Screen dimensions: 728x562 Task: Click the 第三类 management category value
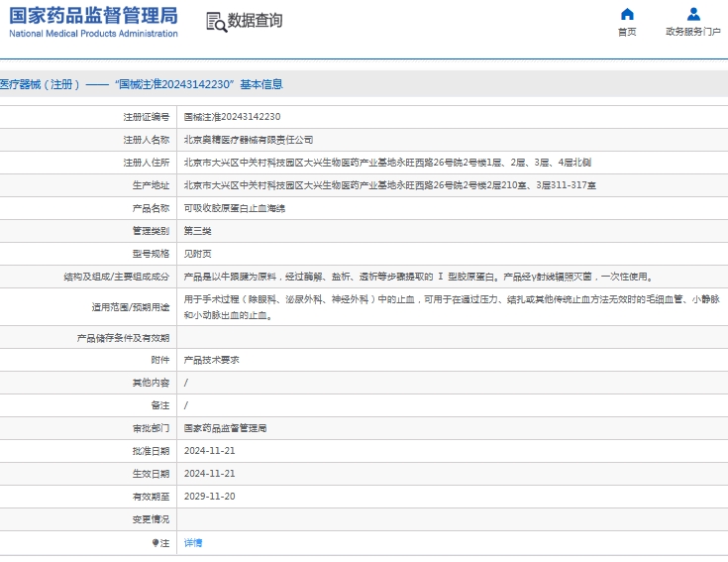197,231
